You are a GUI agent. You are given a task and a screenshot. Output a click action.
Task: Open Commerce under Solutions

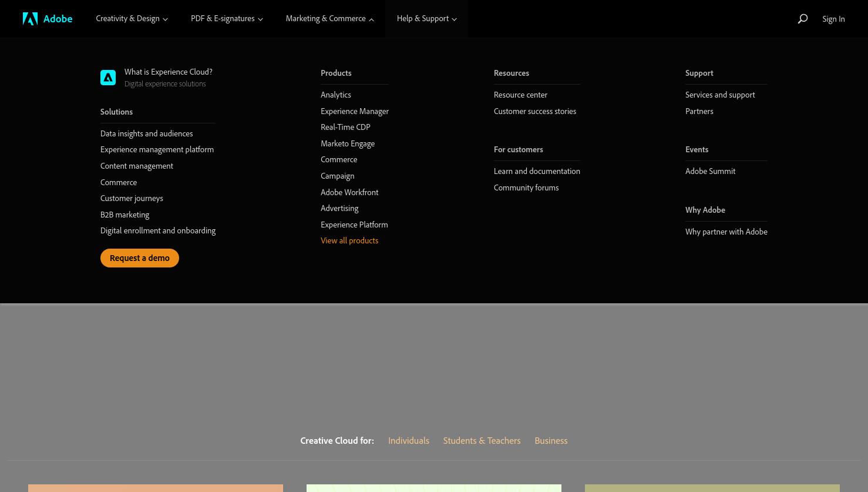[x=119, y=182]
